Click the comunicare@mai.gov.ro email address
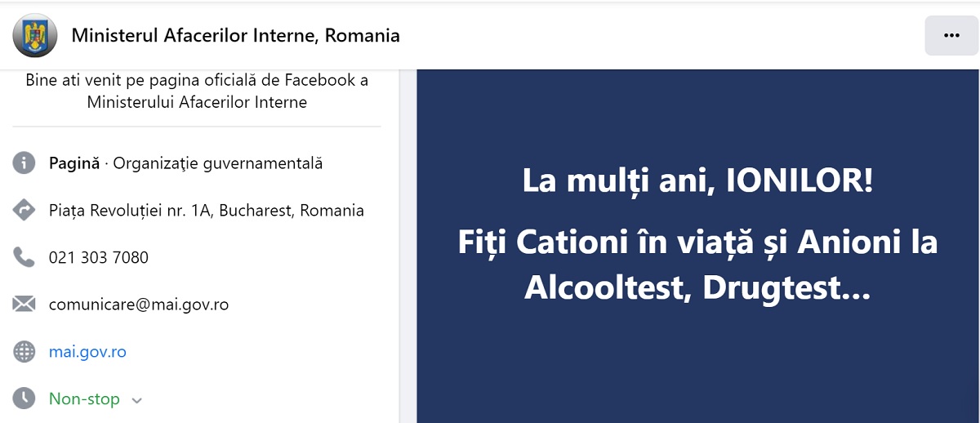This screenshot has height=423, width=980. pyautogui.click(x=139, y=305)
